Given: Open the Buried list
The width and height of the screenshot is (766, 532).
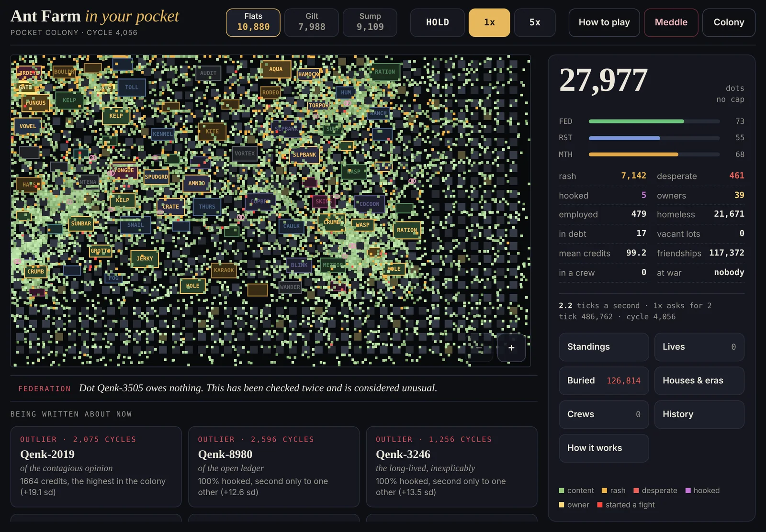Looking at the screenshot, I should [x=604, y=381].
